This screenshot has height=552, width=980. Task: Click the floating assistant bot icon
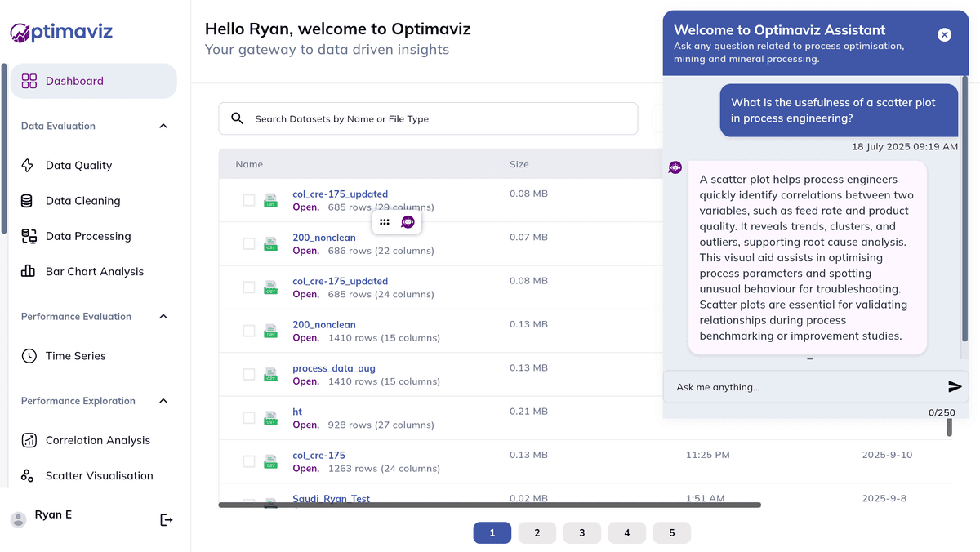408,222
